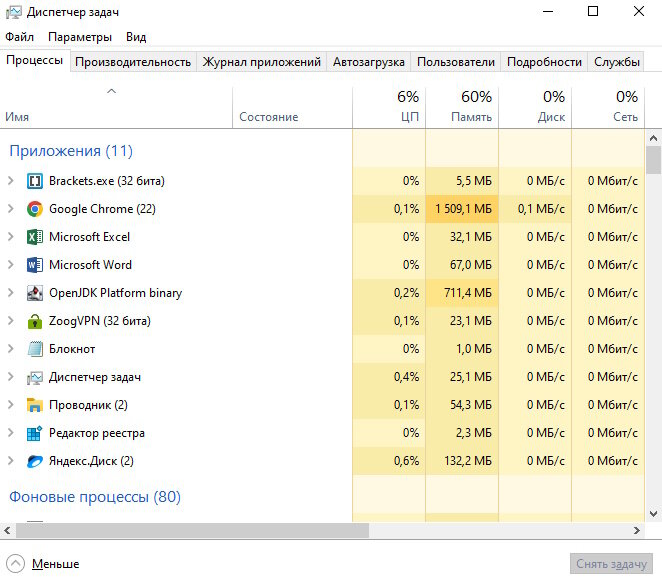This screenshot has height=583, width=662.
Task: Expand the Проводник (2) group
Action: click(x=11, y=405)
